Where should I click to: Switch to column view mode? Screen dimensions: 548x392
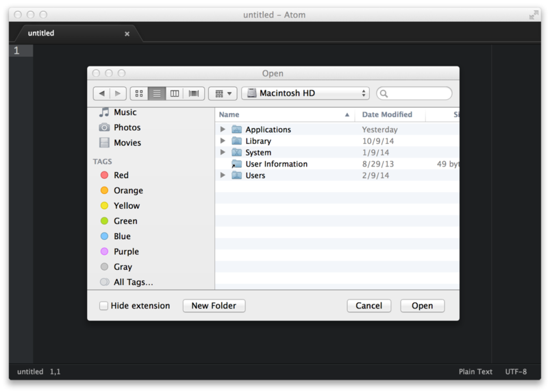coord(175,93)
